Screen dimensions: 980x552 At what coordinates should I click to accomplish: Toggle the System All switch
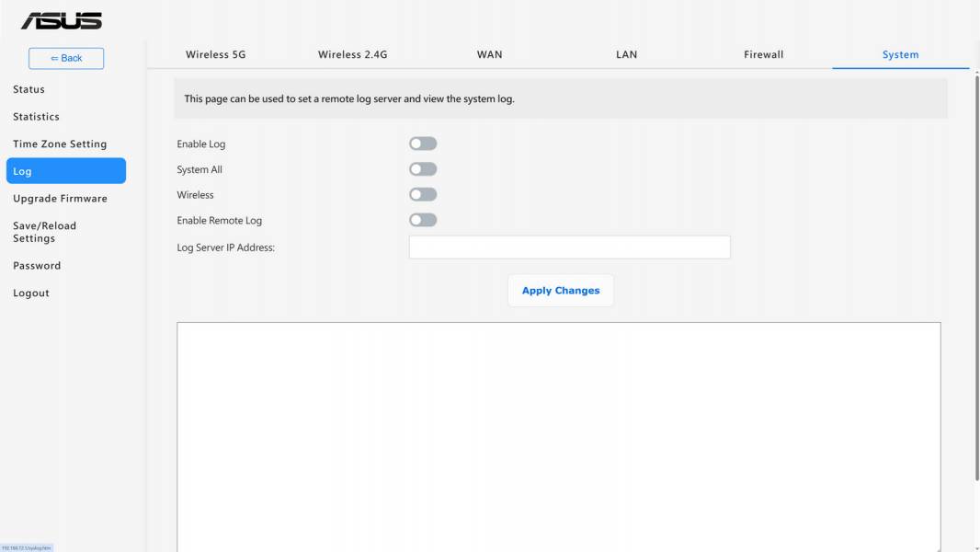pos(423,169)
